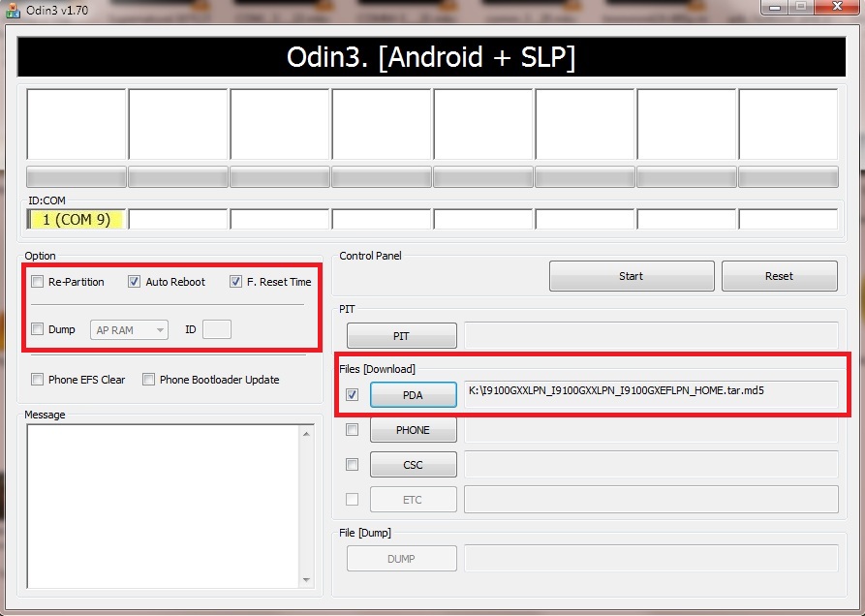Tick the CSC file checkbox

[x=353, y=465]
